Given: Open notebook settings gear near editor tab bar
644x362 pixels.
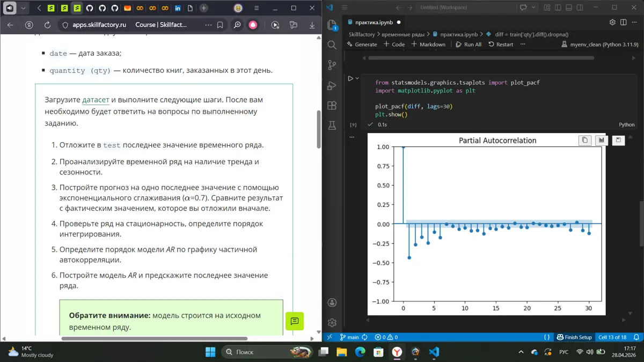Looking at the screenshot, I should pyautogui.click(x=612, y=23).
